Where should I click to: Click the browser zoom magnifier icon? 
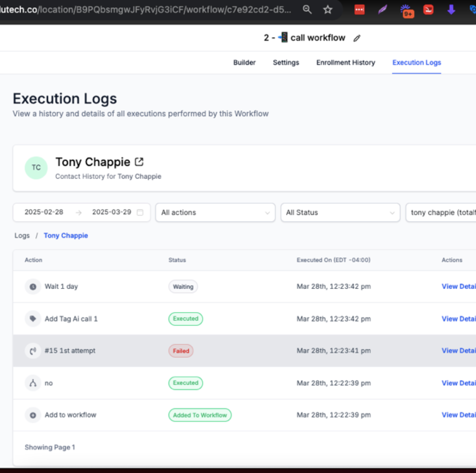click(307, 10)
